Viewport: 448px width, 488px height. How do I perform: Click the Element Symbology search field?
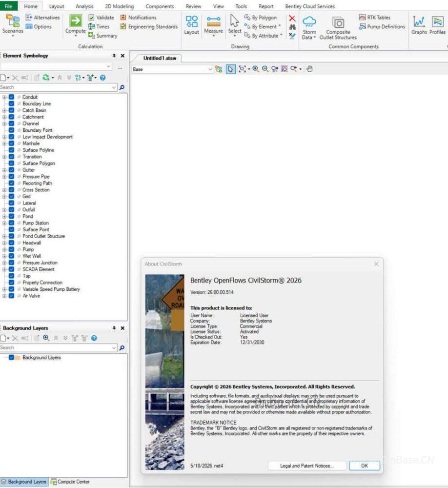(x=59, y=87)
